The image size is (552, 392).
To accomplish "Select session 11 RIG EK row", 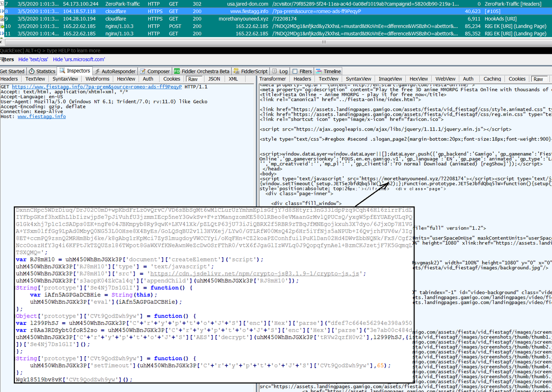I will coord(276,34).
